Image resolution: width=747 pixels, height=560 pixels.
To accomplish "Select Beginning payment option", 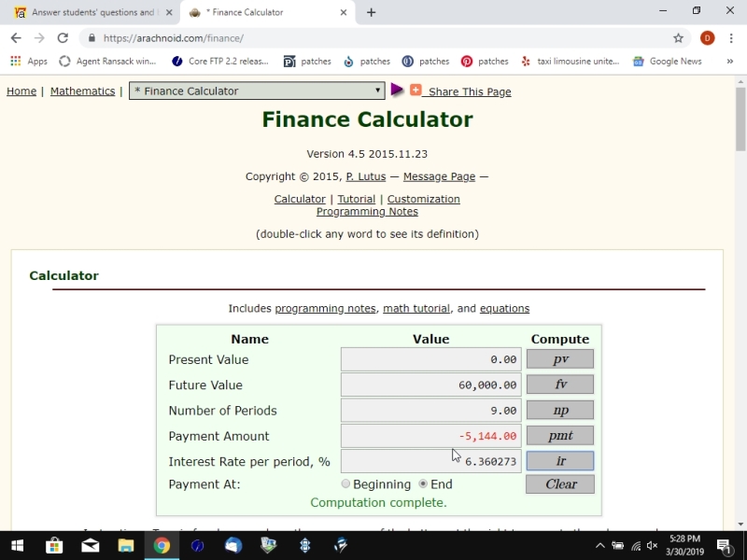I will (x=345, y=483).
